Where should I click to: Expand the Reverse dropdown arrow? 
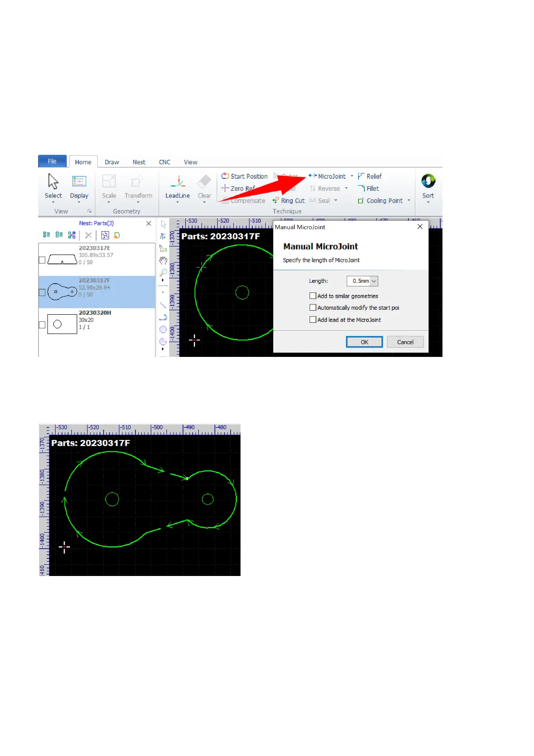coord(346,189)
